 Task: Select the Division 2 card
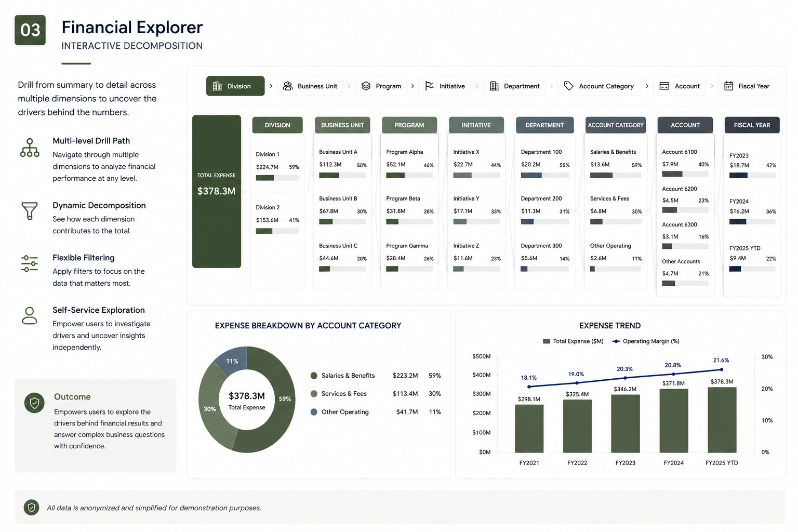(277, 219)
